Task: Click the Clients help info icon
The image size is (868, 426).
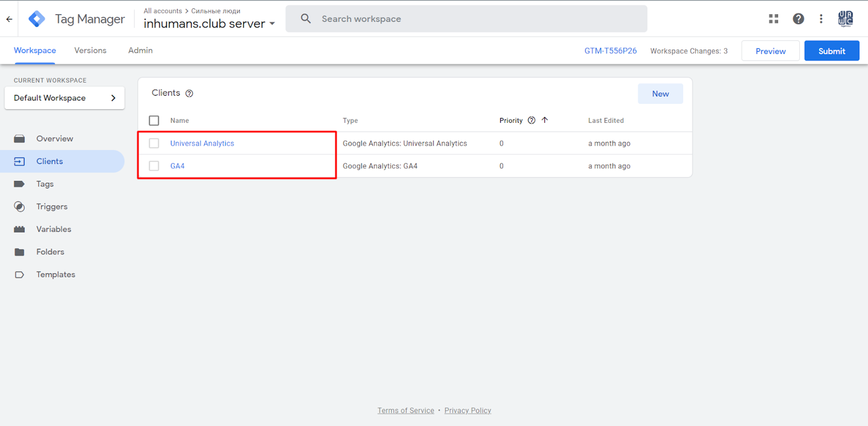Action: pos(189,93)
